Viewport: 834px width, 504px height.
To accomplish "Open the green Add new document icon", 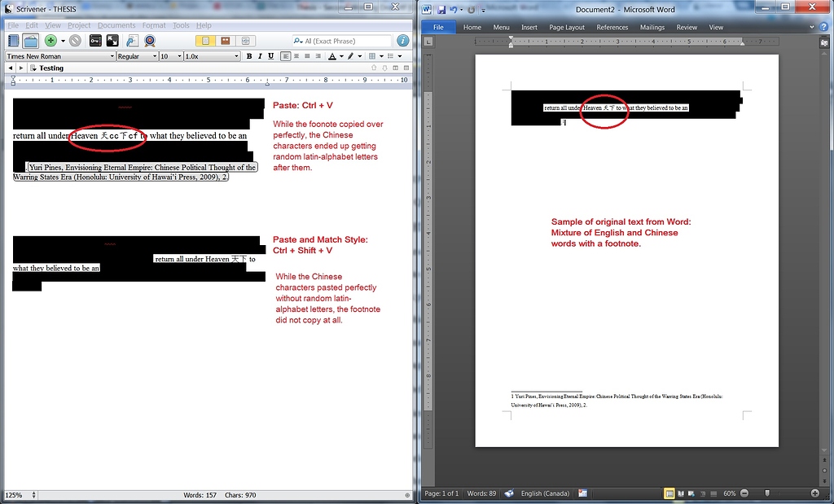I will pyautogui.click(x=50, y=39).
